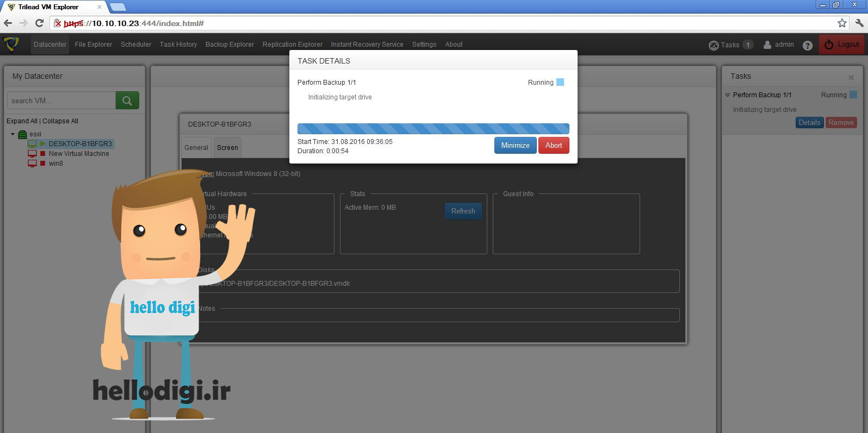Click the esxi server host icon
Screen dimensions: 868x433
pos(22,134)
